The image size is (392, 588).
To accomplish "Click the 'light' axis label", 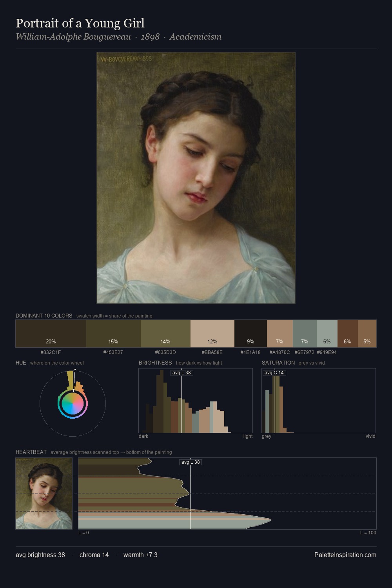I will pyautogui.click(x=248, y=436).
